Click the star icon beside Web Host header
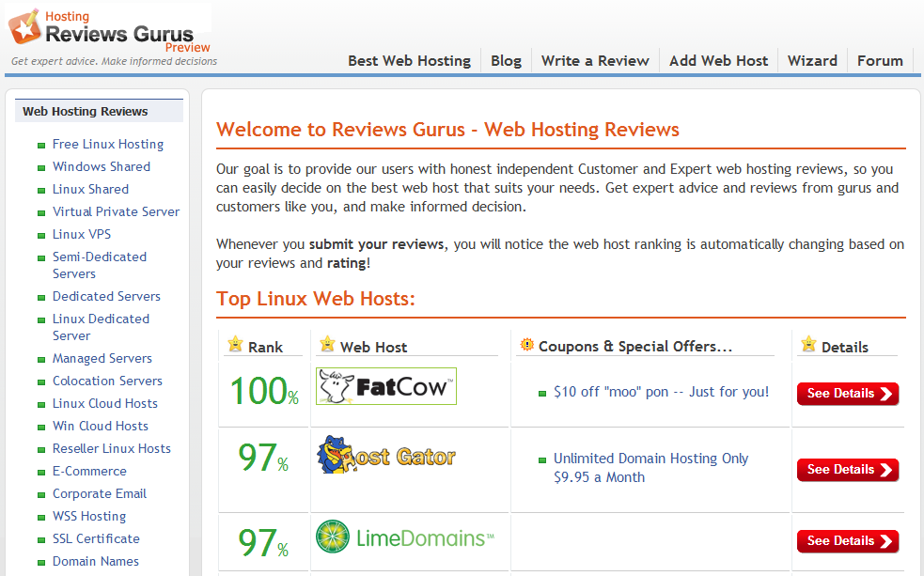This screenshot has height=576, width=924. point(327,345)
